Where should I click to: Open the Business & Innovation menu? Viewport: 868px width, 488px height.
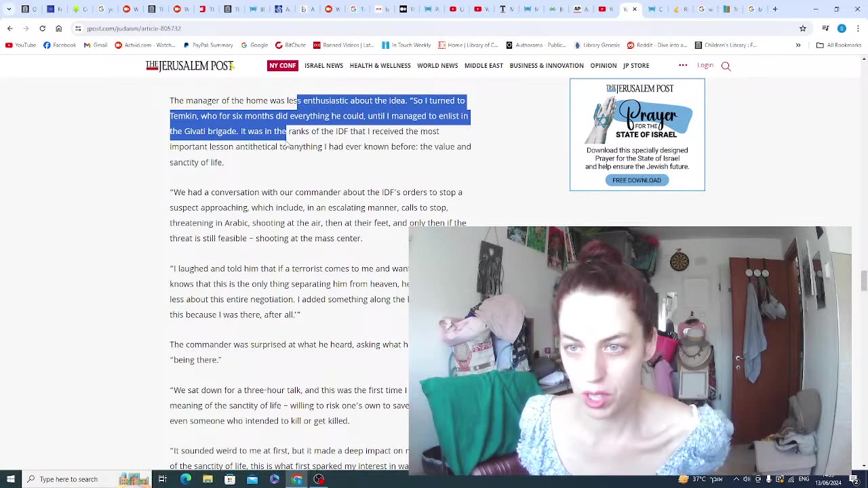(x=546, y=66)
